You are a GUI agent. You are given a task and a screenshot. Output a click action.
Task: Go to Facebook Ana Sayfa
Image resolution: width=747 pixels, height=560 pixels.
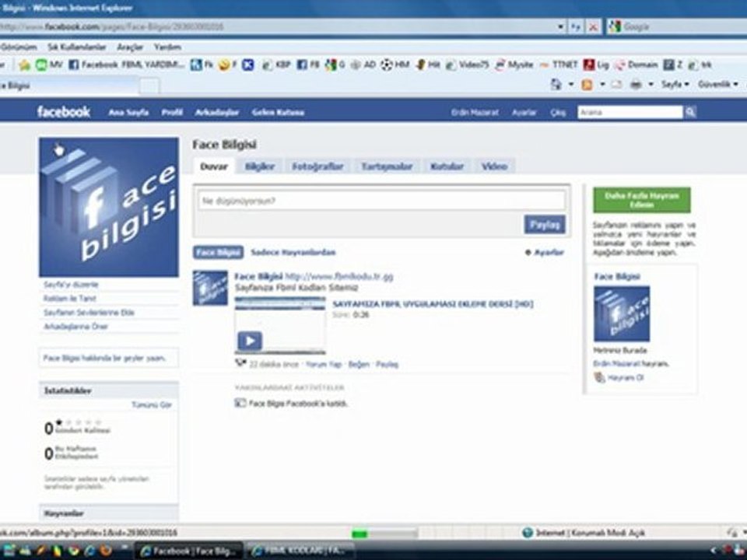[128, 112]
